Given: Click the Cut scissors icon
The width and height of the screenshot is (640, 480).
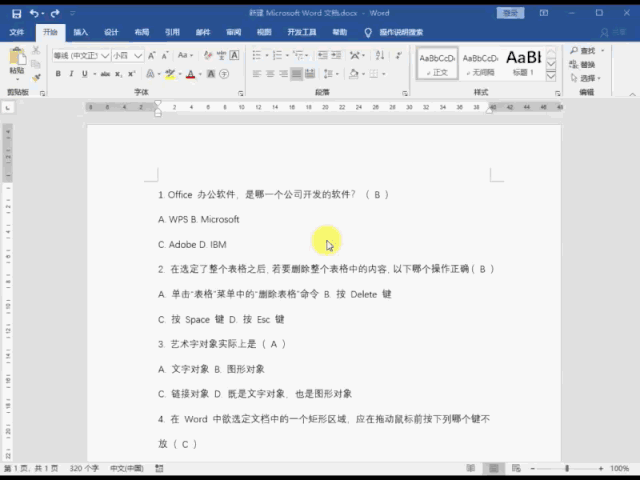Looking at the screenshot, I should coord(36,51).
